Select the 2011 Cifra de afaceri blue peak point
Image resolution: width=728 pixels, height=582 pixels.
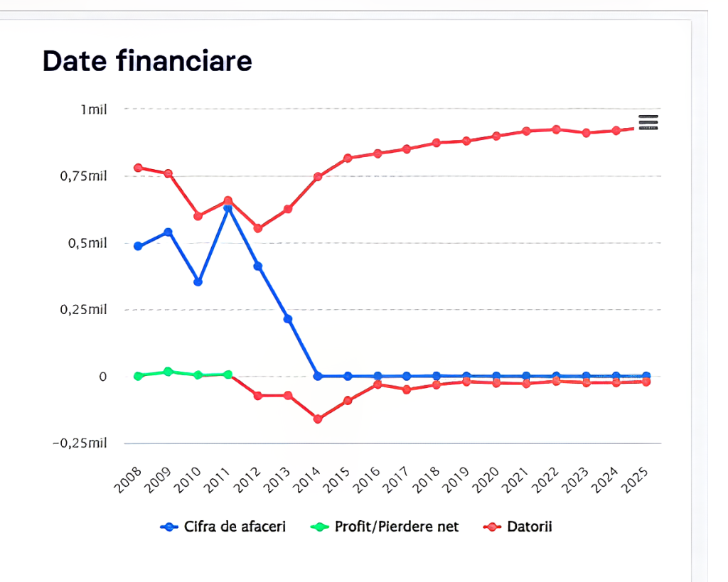227,208
